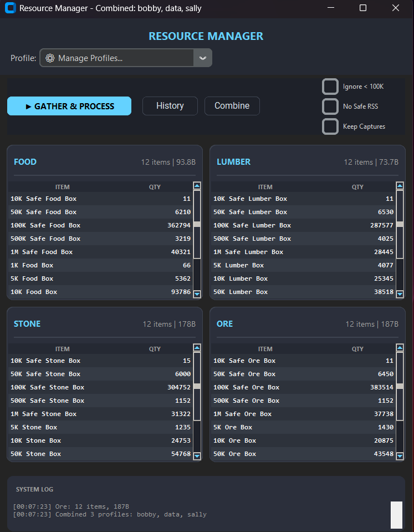Click scroll up arrow in Stone list

197,348
